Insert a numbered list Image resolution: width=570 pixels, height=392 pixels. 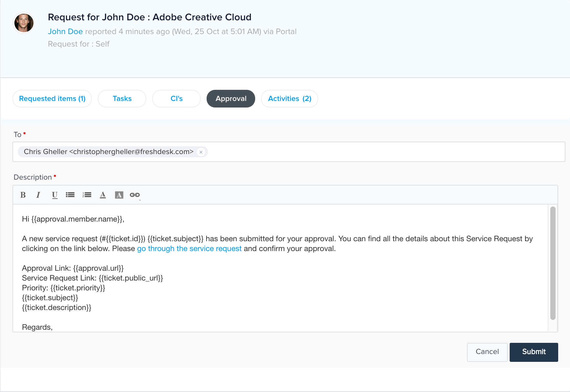point(87,195)
